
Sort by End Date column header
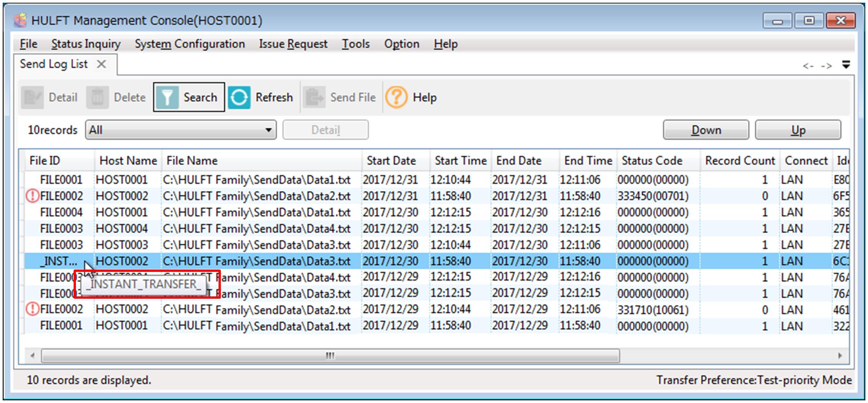[525, 161]
